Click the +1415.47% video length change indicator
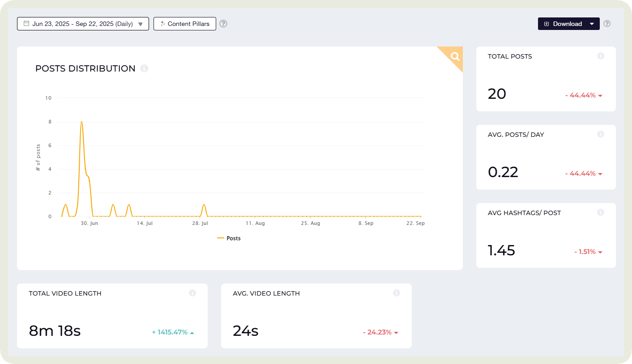This screenshot has height=364, width=632. [x=173, y=332]
